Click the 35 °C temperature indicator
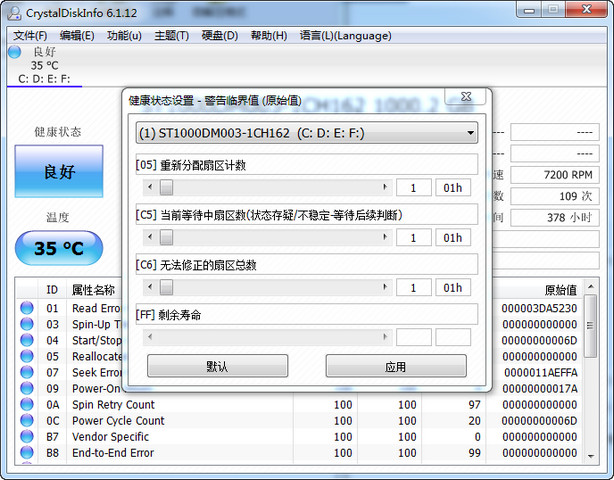 click(x=59, y=248)
